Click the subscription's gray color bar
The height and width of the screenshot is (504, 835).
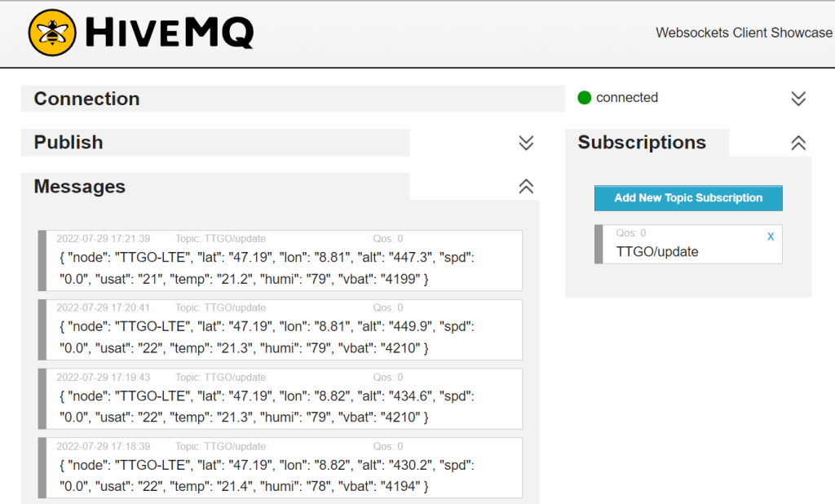pyautogui.click(x=599, y=244)
